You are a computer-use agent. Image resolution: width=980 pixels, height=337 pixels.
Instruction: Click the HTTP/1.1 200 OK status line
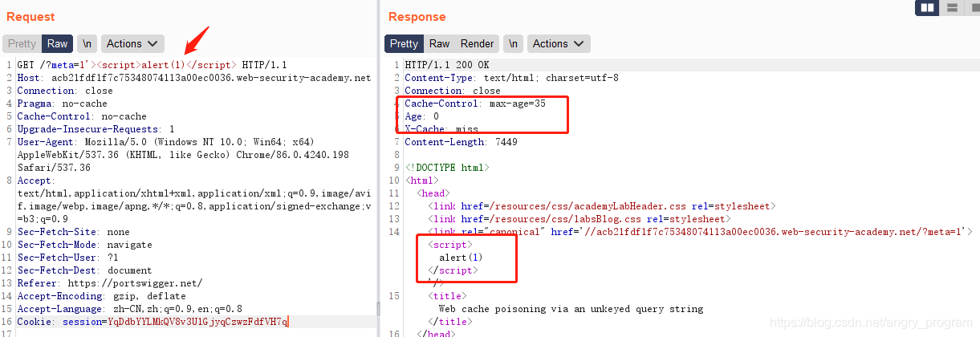(447, 65)
